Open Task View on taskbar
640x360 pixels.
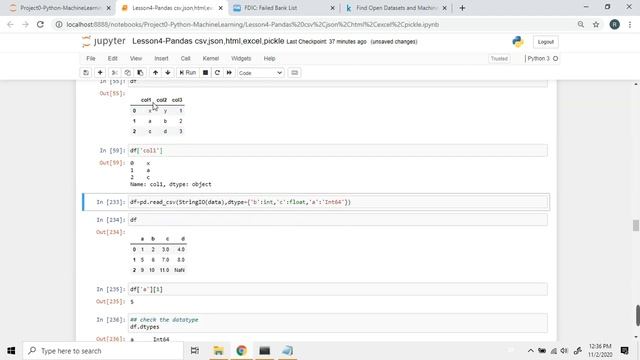(x=195, y=351)
